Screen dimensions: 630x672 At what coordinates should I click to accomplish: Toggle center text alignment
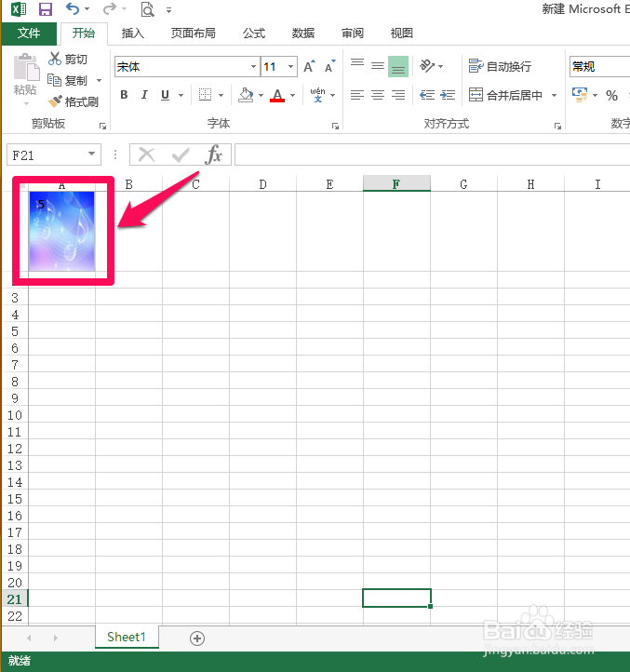point(378,95)
